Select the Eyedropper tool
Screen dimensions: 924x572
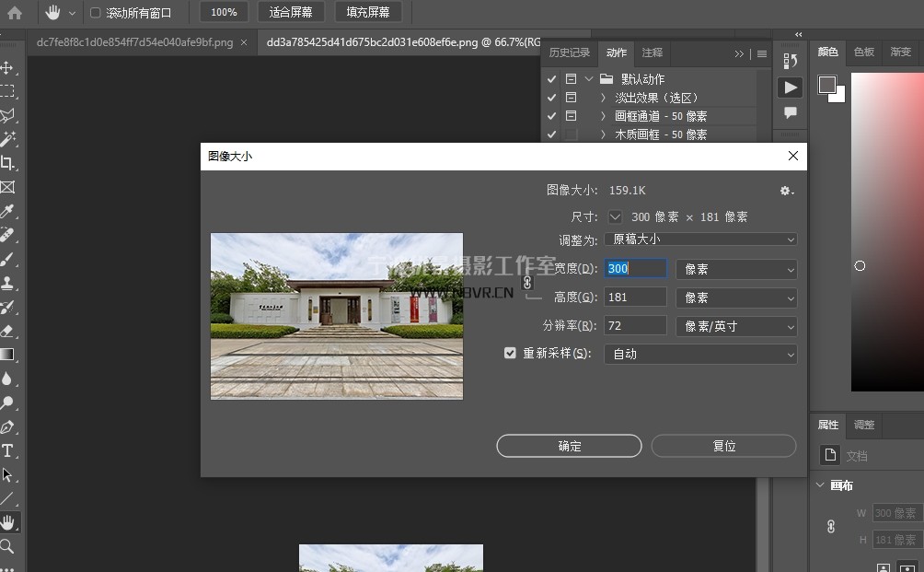coord(7,211)
